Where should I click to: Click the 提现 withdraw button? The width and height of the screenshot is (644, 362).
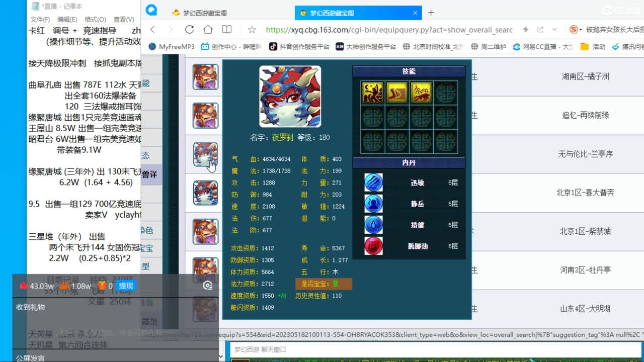pos(126,286)
